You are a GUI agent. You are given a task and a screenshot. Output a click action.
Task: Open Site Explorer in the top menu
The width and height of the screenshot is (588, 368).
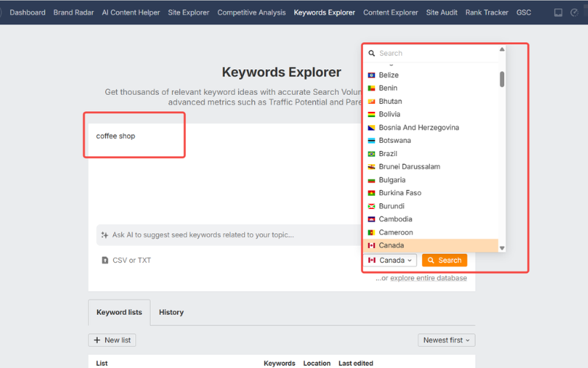188,13
